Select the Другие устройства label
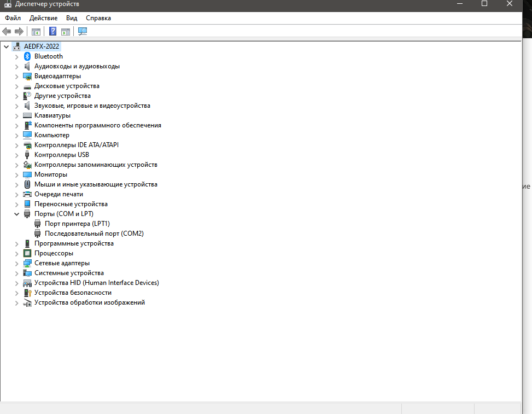532x414 pixels. coord(62,96)
